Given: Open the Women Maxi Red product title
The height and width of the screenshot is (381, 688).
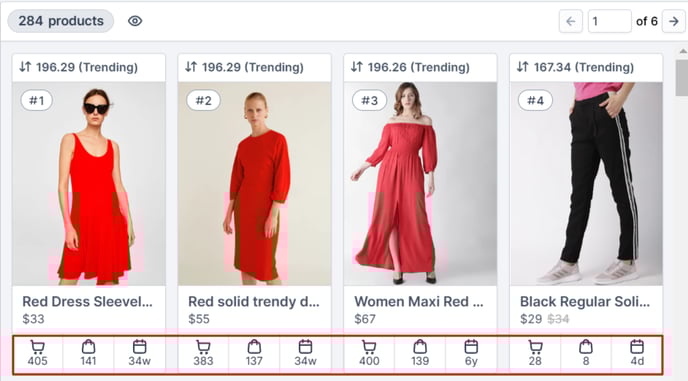Looking at the screenshot, I should (x=419, y=302).
